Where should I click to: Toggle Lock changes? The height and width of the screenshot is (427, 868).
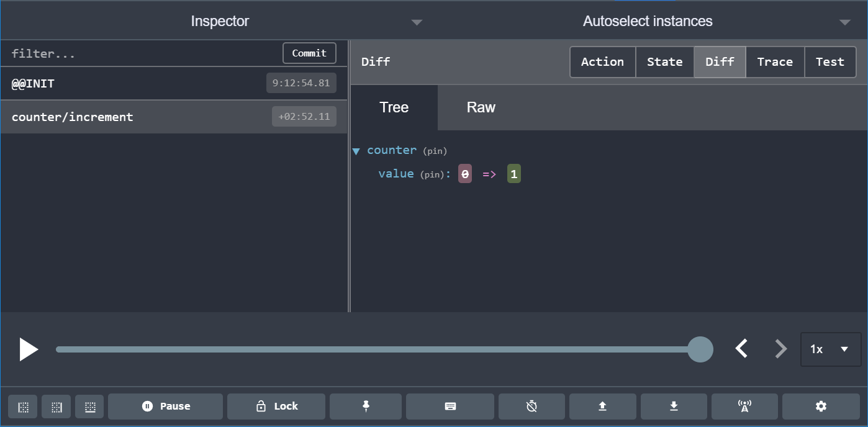[276, 407]
